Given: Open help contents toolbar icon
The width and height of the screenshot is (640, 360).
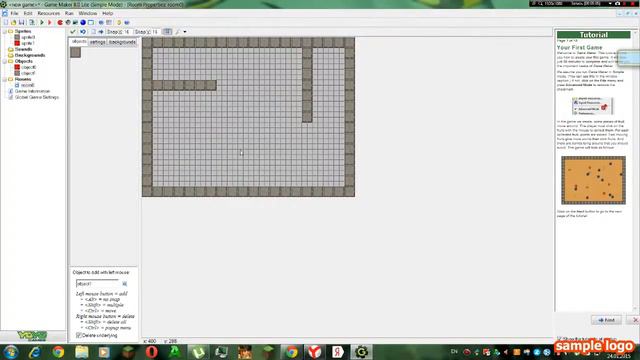Looking at the screenshot, I should click(x=127, y=22).
